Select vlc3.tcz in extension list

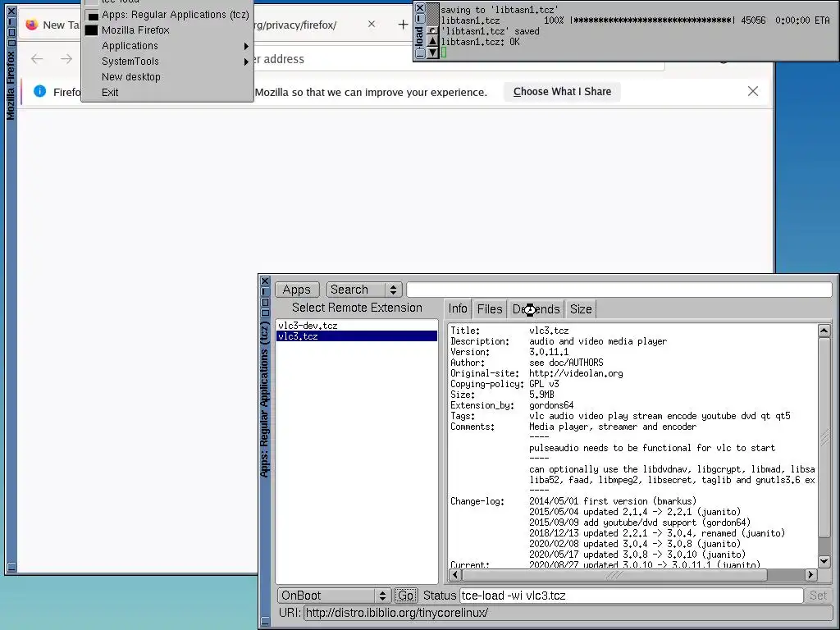coord(357,336)
